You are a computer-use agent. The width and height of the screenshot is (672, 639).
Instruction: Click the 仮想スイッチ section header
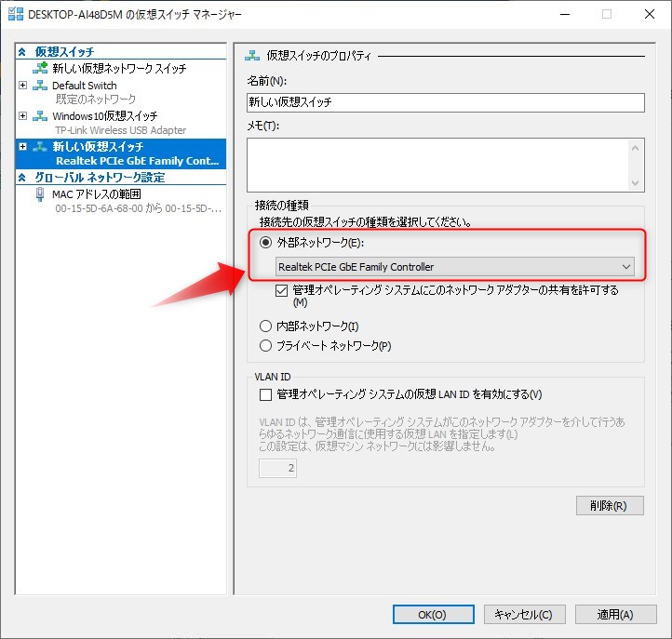point(65,52)
